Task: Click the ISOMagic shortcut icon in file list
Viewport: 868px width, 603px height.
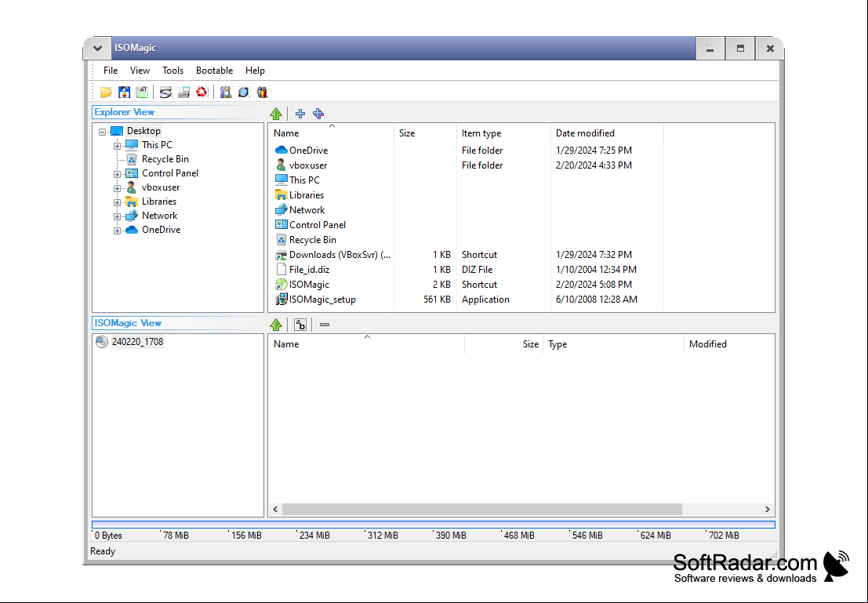Action: tap(281, 285)
